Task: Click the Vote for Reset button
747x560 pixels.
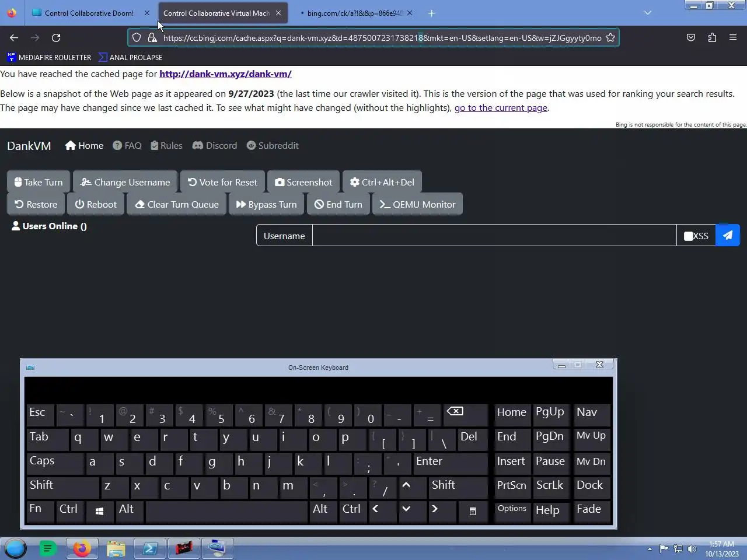Action: coord(222,182)
